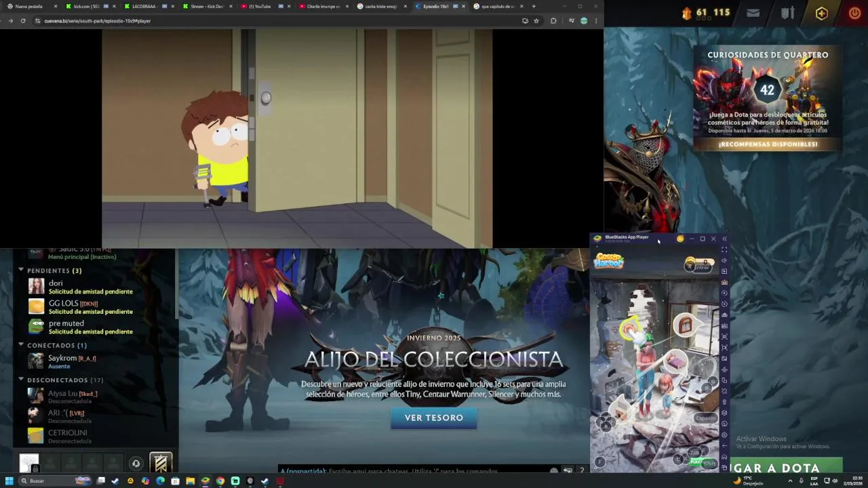Click BlueStacks home icon in sidebar
The width and height of the screenshot is (868, 488).
pyautogui.click(x=724, y=457)
